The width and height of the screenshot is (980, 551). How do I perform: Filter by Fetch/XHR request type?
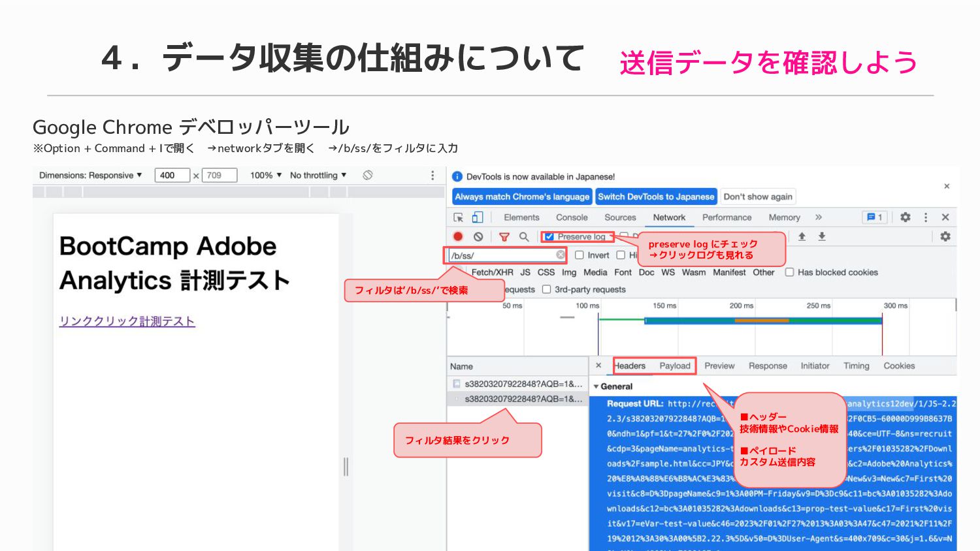(x=492, y=272)
